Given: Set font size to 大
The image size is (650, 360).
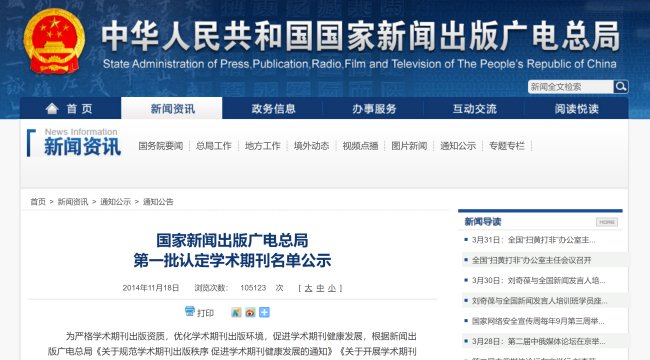Looking at the screenshot, I should (308, 288).
